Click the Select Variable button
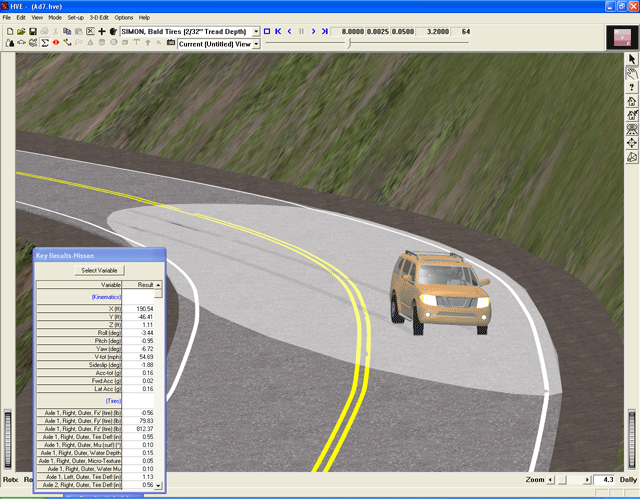The image size is (640, 499). (98, 270)
